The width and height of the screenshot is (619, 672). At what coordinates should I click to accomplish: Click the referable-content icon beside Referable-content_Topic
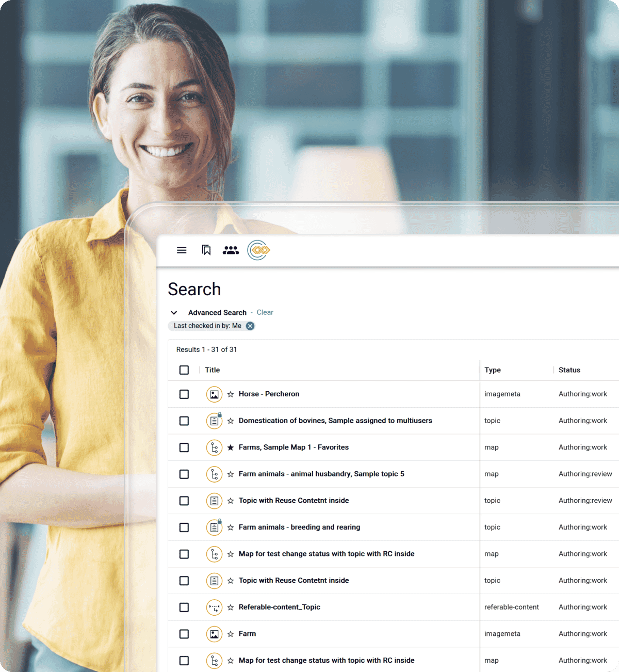tap(214, 607)
